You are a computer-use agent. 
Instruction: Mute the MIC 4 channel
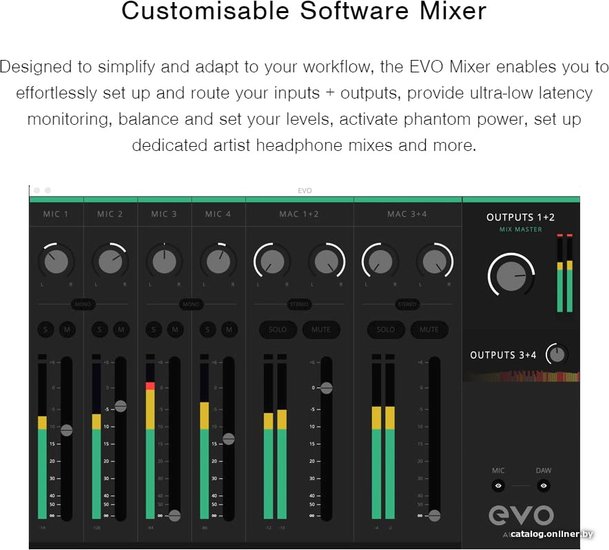[229, 330]
